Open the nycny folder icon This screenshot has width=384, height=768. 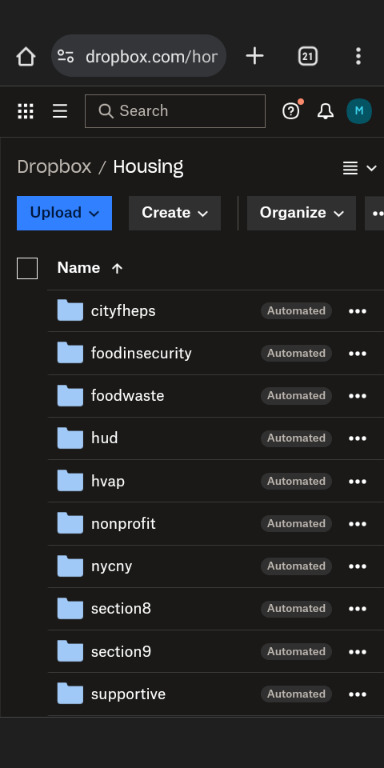pos(70,566)
